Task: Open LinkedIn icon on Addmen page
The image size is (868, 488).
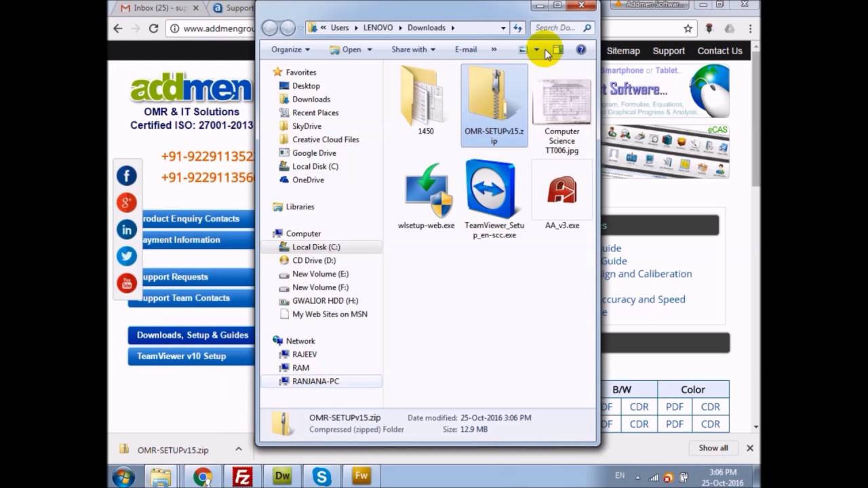Action: (x=127, y=230)
